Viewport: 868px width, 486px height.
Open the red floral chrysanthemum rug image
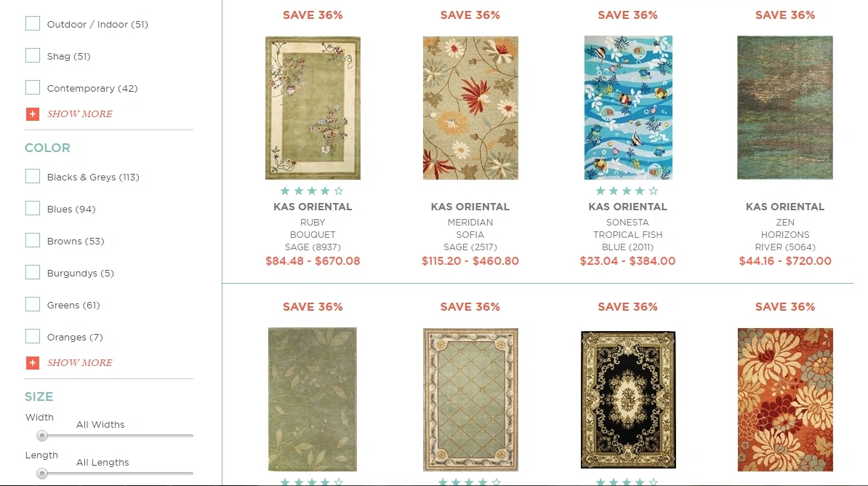pos(785,399)
